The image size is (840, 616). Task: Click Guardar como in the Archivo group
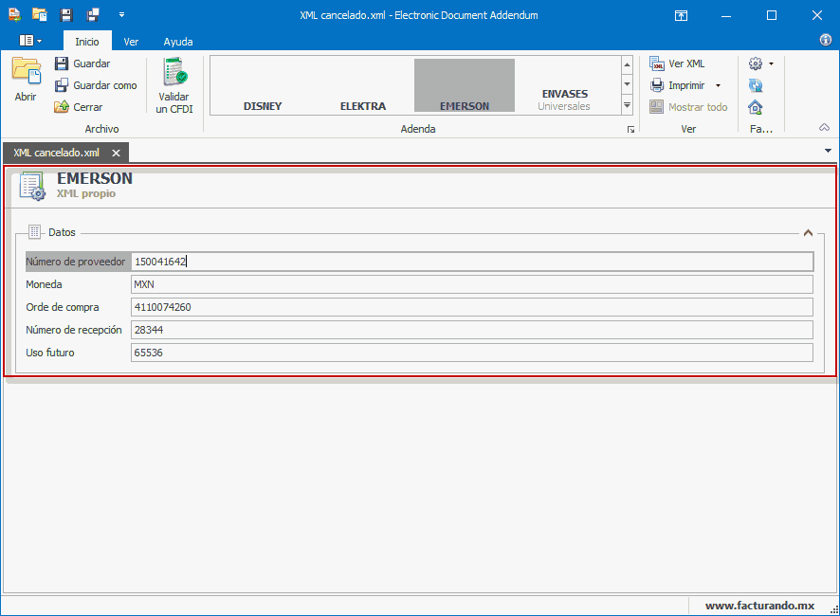(x=96, y=85)
